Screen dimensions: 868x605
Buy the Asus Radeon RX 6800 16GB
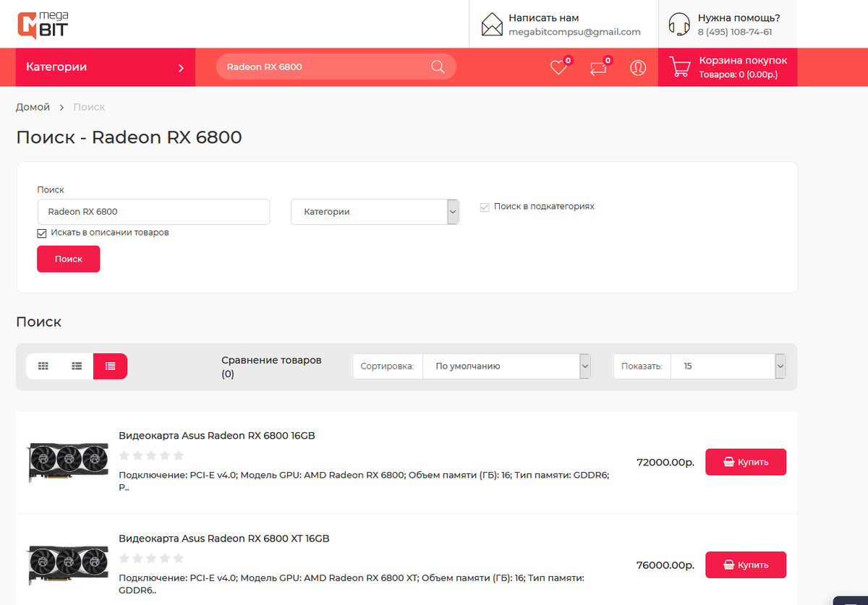(x=746, y=462)
